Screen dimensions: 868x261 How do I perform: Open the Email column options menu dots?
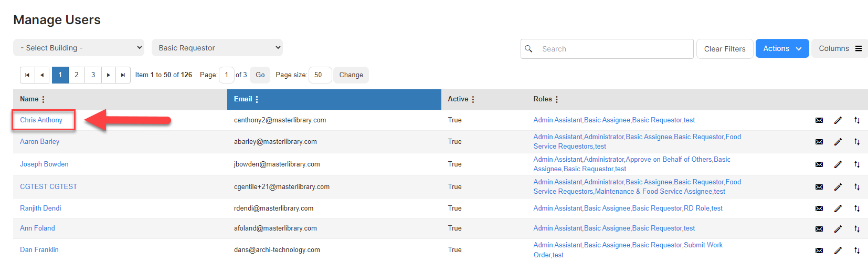(x=257, y=99)
